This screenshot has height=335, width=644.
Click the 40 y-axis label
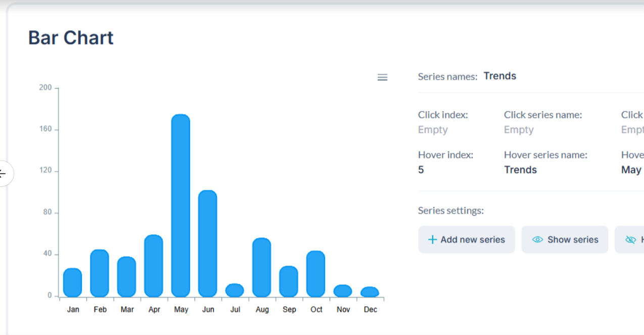click(x=48, y=254)
